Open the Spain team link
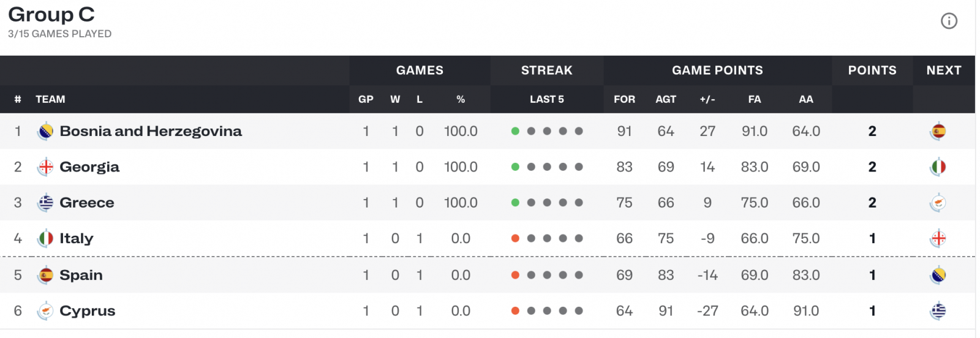The height and width of the screenshot is (338, 980). [81, 275]
